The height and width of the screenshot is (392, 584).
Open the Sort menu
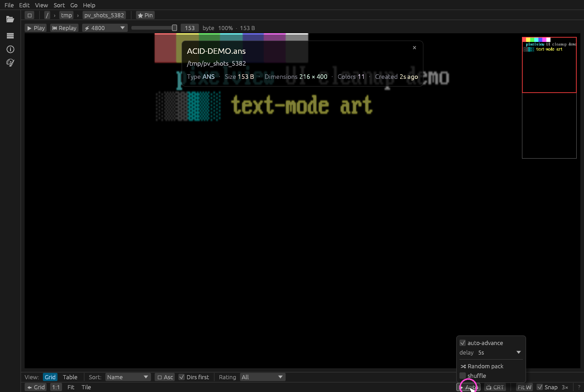click(59, 5)
